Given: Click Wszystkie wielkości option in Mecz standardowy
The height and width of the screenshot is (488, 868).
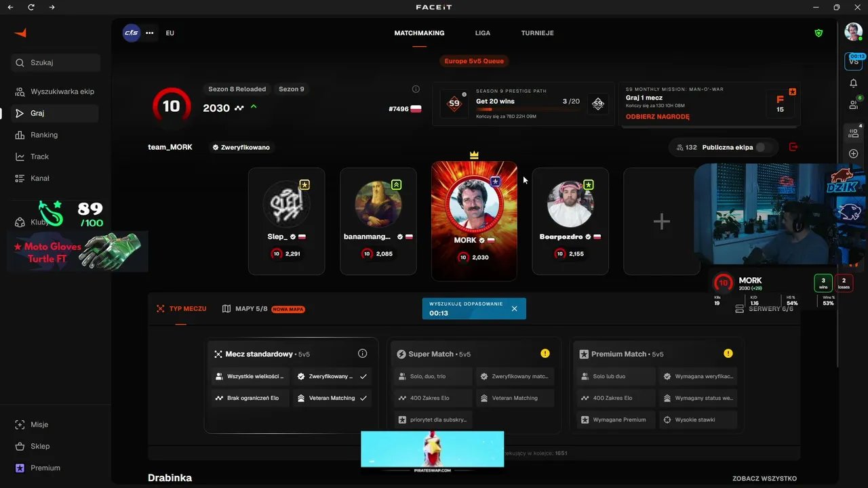Looking at the screenshot, I should pyautogui.click(x=250, y=376).
